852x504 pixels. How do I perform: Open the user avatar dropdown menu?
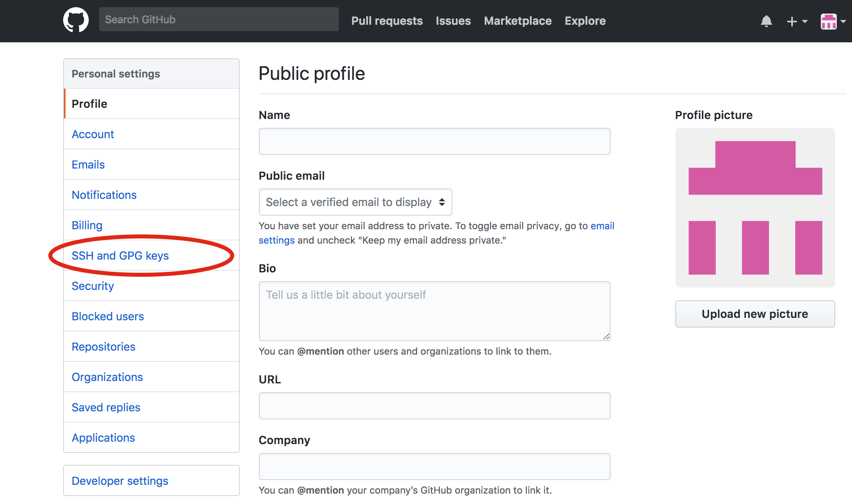[833, 21]
